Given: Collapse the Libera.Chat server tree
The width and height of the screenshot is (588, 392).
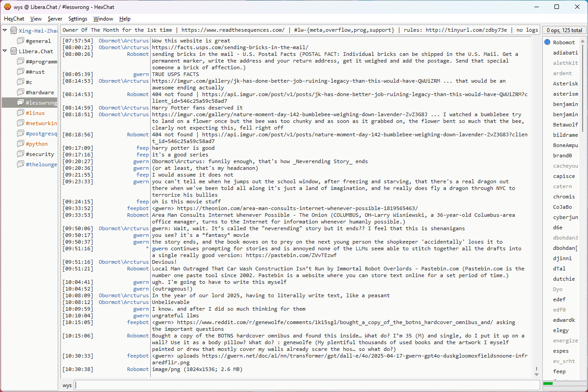Looking at the screenshot, I should [x=5, y=51].
